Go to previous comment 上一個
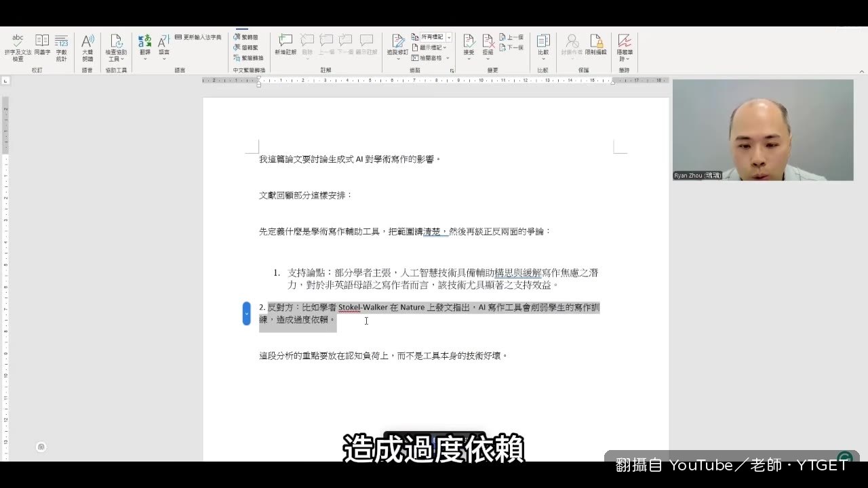Image resolution: width=868 pixels, height=488 pixels. pos(327,45)
